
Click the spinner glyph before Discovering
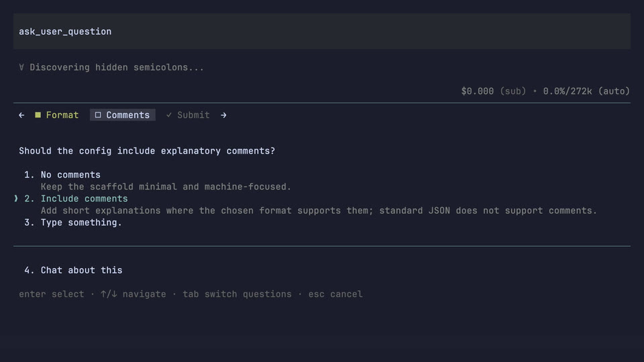coord(21,67)
